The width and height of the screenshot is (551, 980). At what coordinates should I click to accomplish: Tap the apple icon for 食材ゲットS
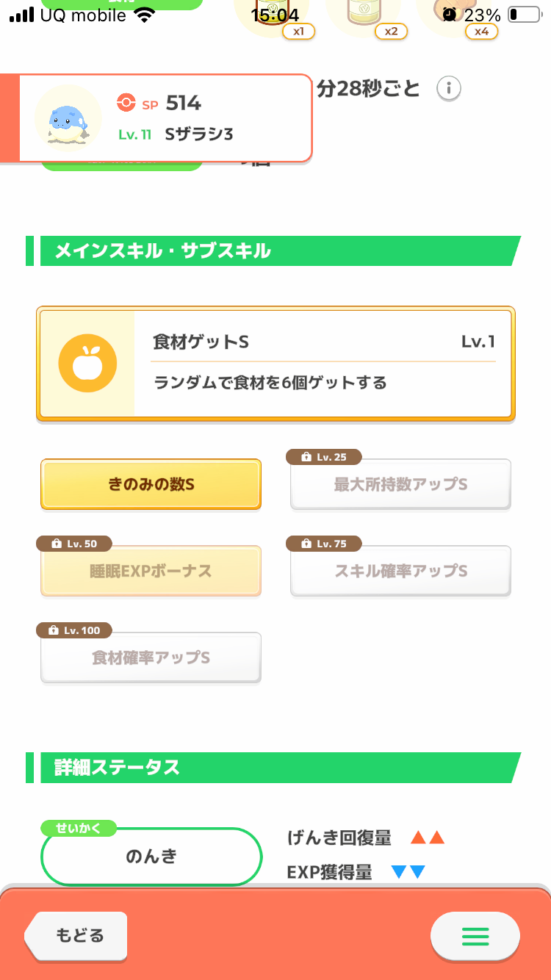87,364
